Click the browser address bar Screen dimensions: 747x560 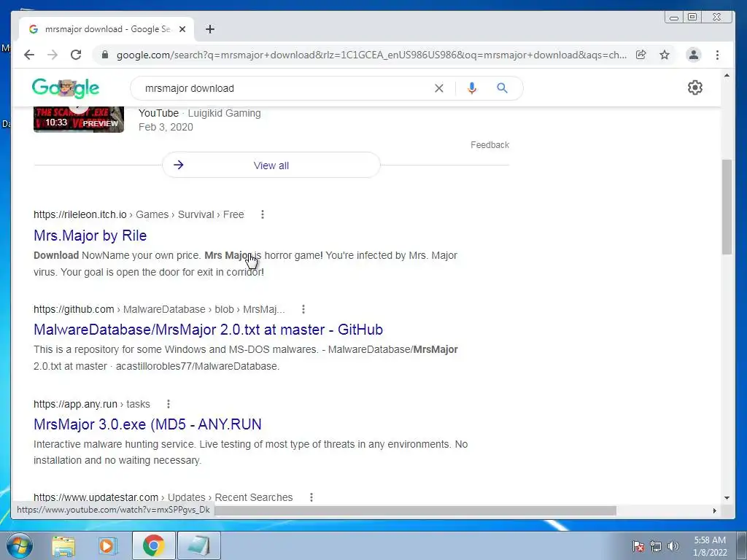pos(371,55)
